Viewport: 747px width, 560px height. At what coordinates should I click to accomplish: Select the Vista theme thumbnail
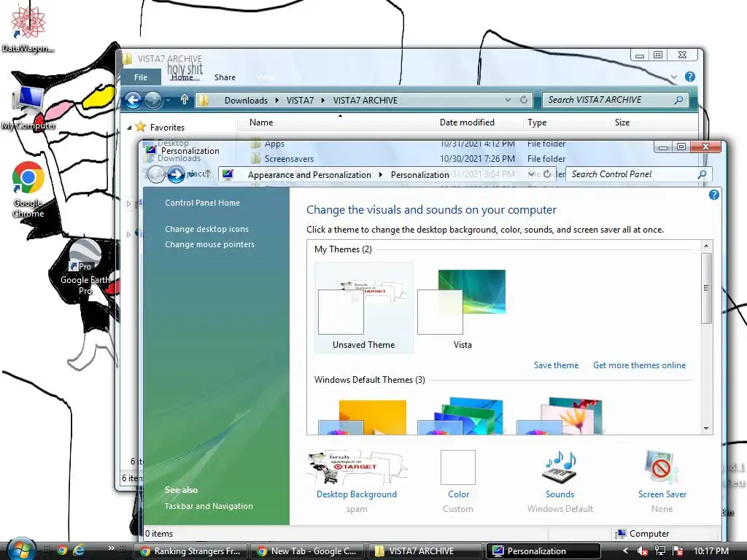[x=462, y=308]
